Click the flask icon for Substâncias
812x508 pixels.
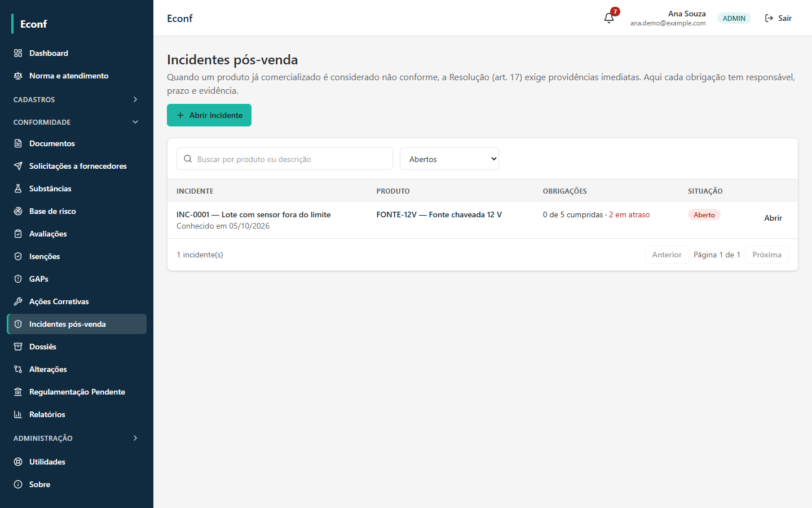coord(18,189)
